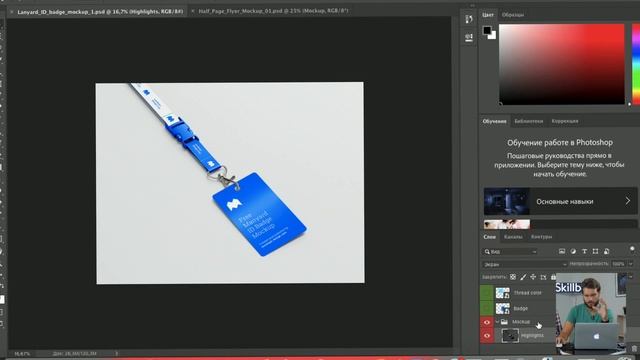Filter layers by shape layers icon
The height and width of the screenshot is (360, 640).
595,251
